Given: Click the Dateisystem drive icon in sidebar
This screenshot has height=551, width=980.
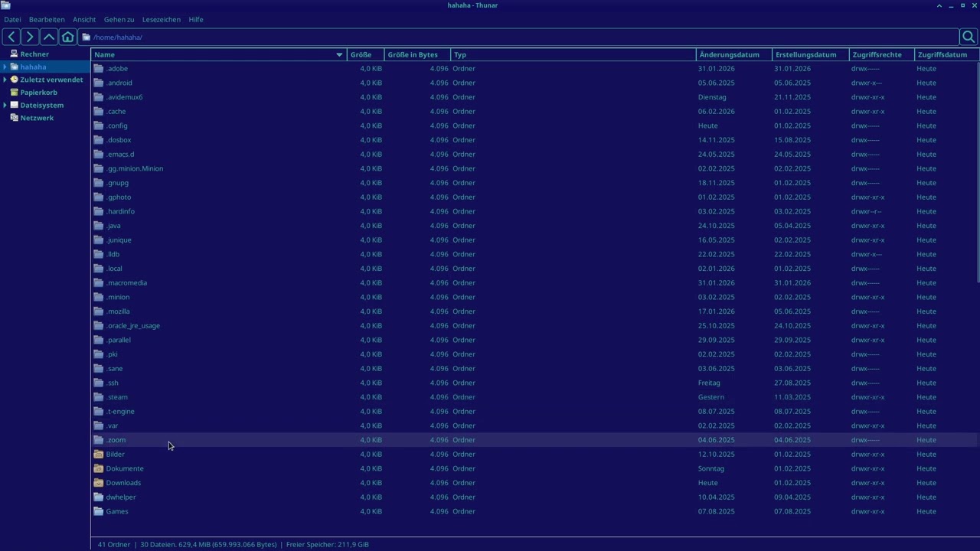Looking at the screenshot, I should point(14,105).
